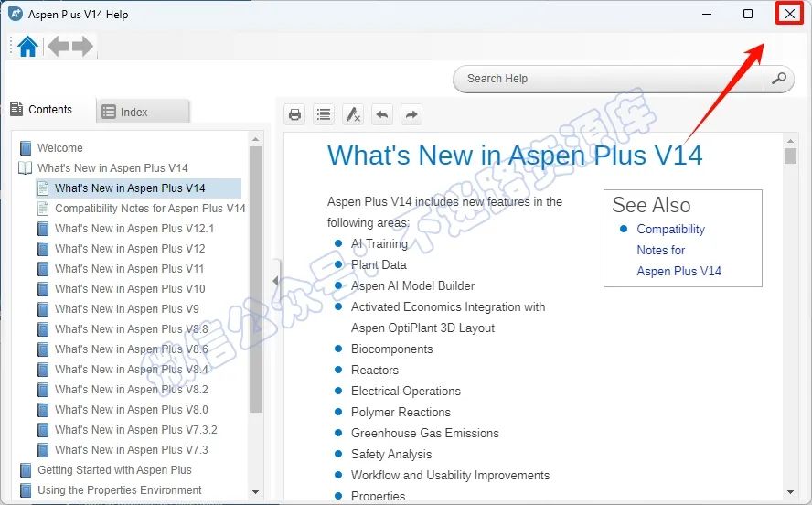Image resolution: width=812 pixels, height=505 pixels.
Task: Click book icon next to What's New V9
Action: click(44, 309)
